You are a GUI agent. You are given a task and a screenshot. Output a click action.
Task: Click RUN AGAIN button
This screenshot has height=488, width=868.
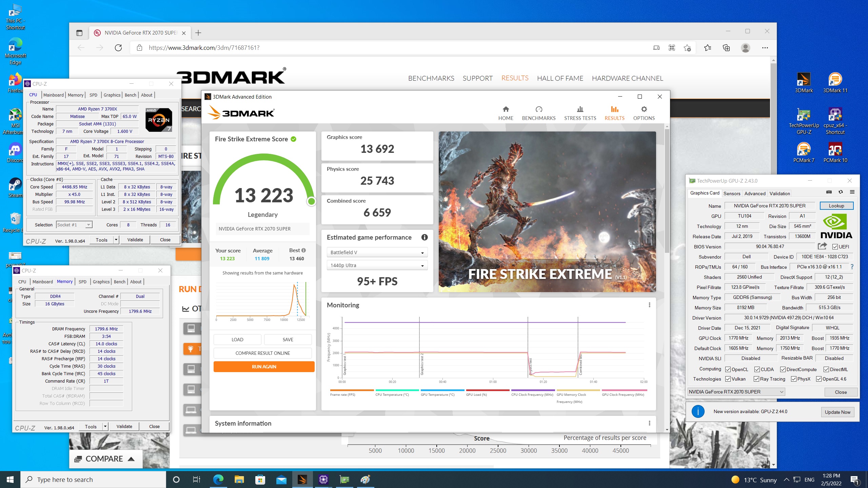click(x=264, y=367)
